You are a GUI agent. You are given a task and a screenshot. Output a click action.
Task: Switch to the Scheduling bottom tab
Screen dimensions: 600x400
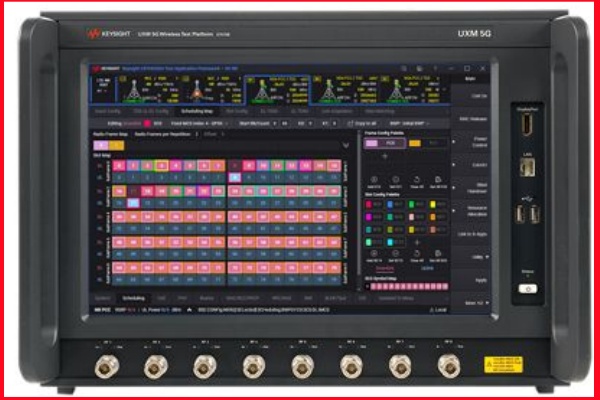[x=133, y=298]
